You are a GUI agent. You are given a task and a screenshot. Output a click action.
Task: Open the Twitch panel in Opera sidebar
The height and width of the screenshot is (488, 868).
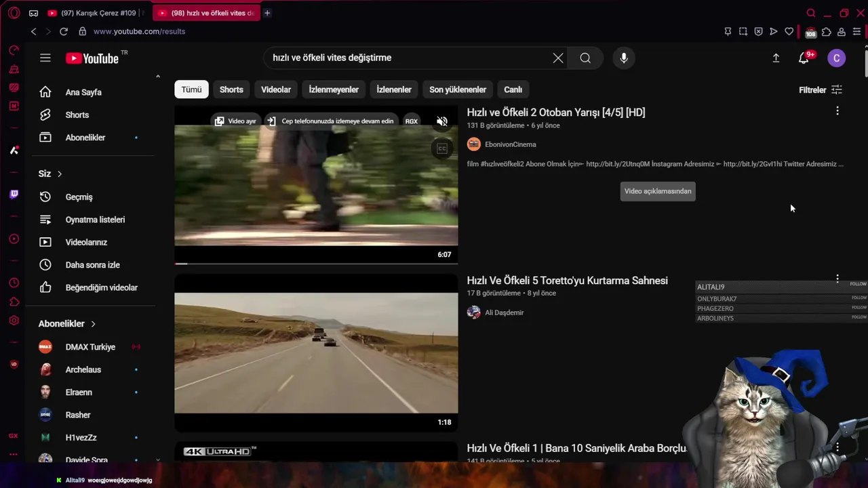14,195
